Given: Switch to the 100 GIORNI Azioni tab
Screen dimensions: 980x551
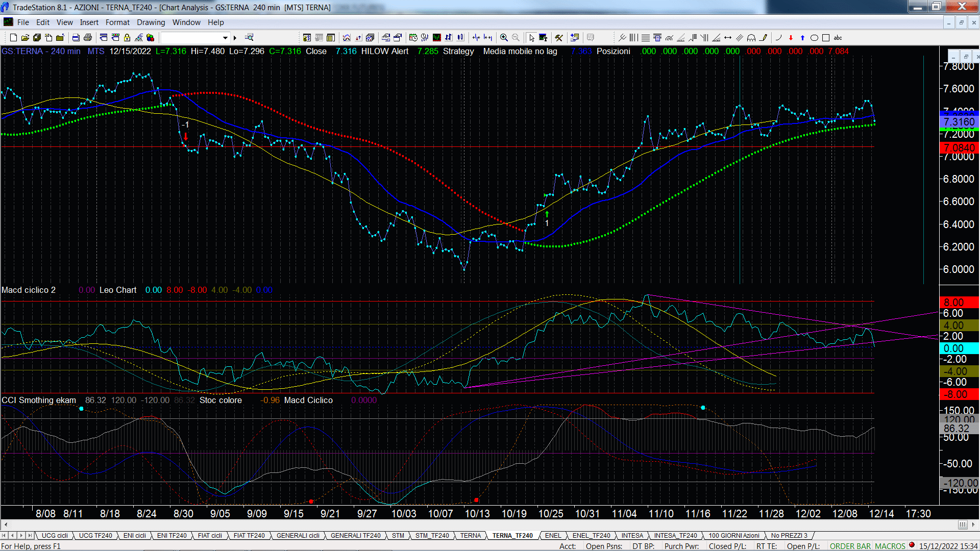Looking at the screenshot, I should point(734,536).
